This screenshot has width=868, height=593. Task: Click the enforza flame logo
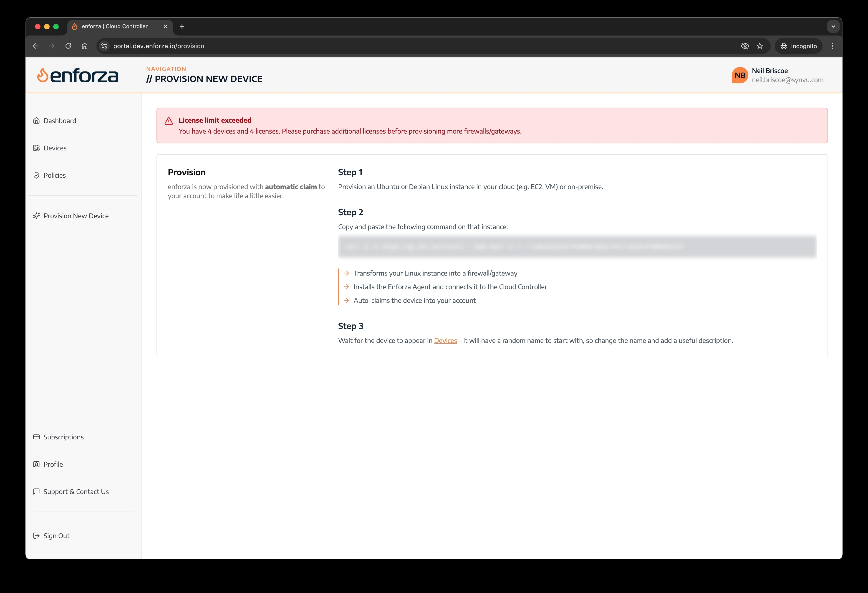click(x=43, y=75)
